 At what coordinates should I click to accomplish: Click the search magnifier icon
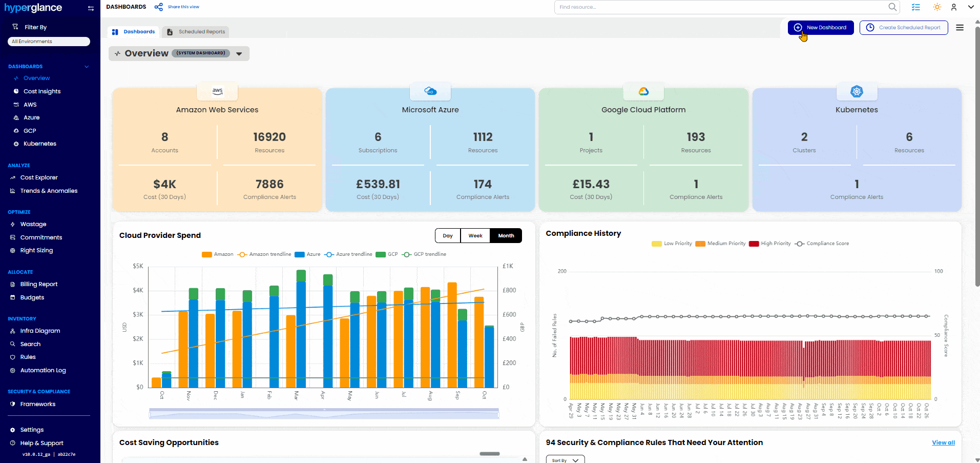click(892, 7)
